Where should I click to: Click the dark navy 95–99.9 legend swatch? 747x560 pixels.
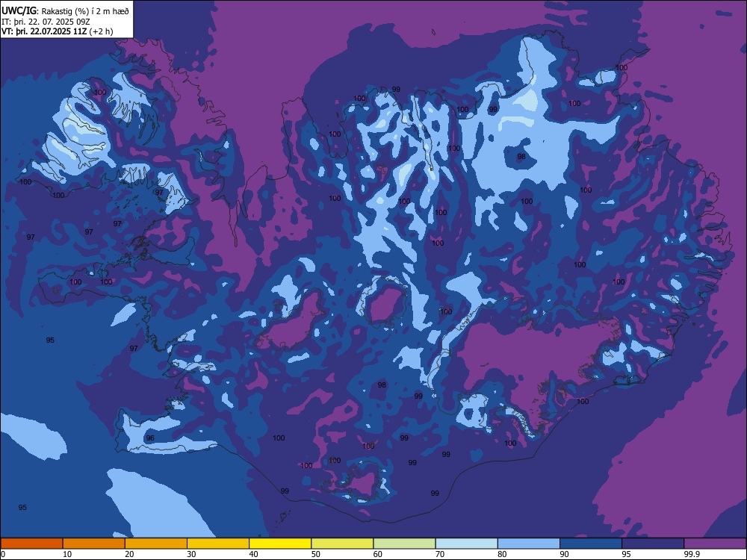653,544
